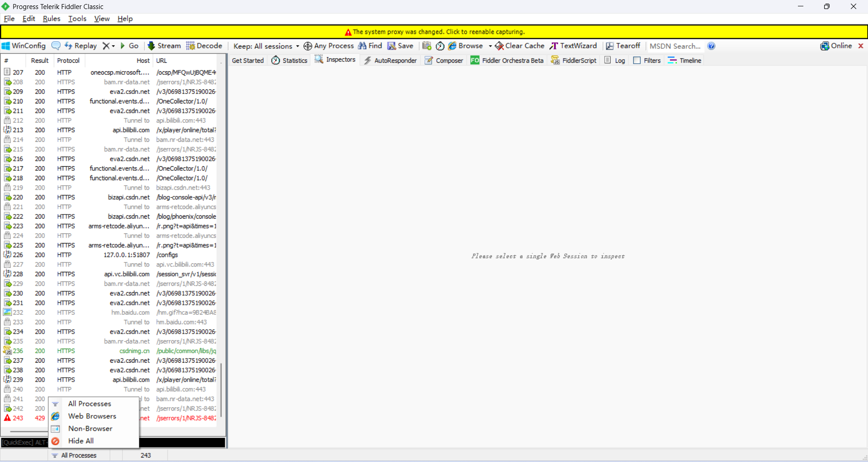Choose Web Browsers in popup menu
The height and width of the screenshot is (462, 868).
click(94, 416)
